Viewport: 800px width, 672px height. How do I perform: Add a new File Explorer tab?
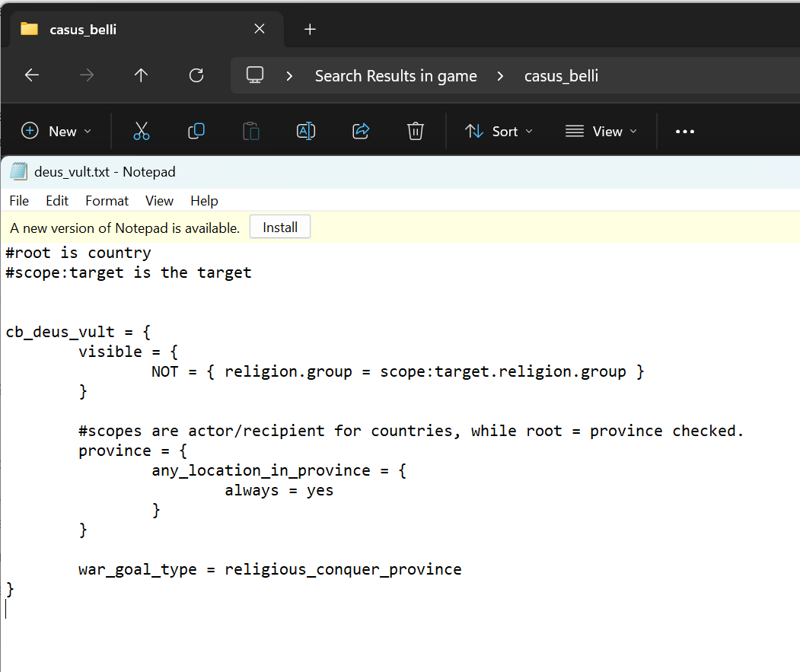coord(310,29)
